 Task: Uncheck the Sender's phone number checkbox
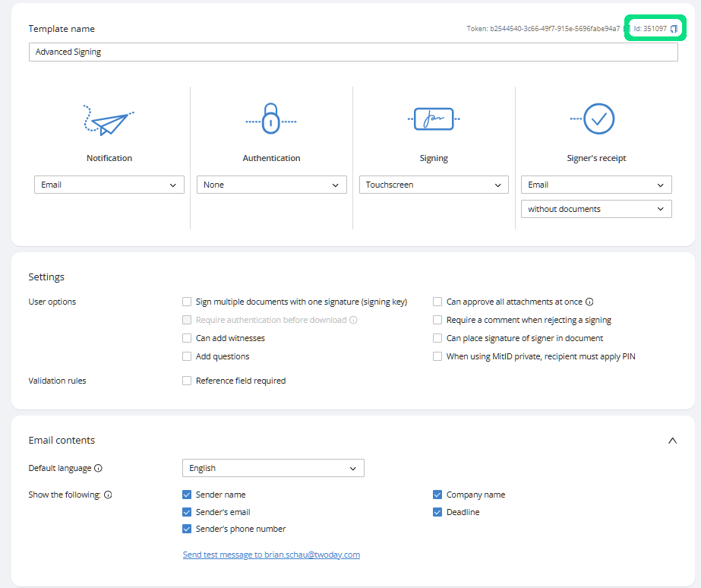pos(187,529)
